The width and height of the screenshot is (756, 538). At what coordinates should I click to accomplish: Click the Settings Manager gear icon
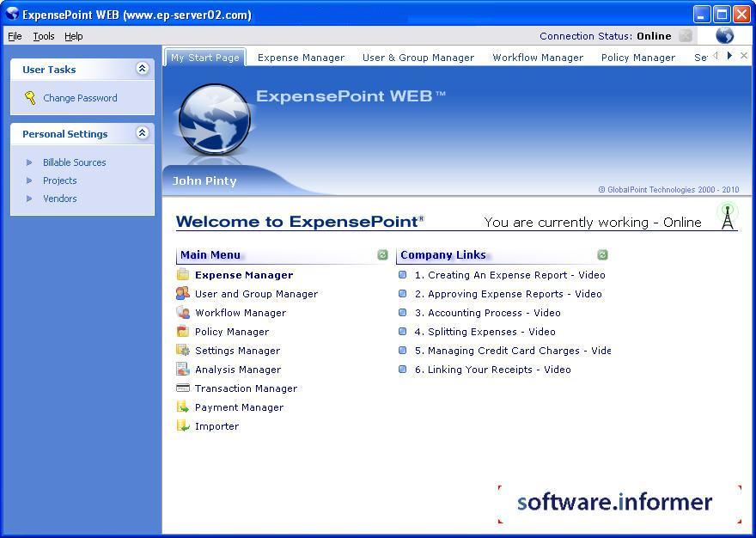[x=183, y=351]
